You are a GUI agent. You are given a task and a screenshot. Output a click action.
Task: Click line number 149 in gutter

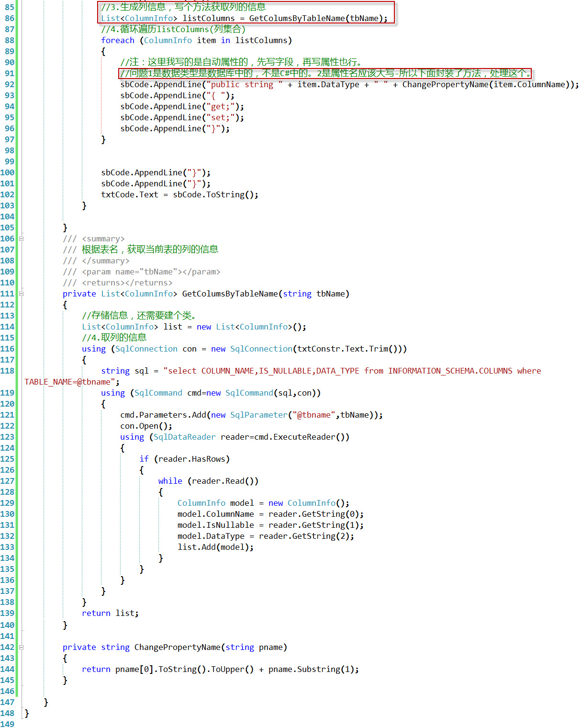pyautogui.click(x=7, y=724)
